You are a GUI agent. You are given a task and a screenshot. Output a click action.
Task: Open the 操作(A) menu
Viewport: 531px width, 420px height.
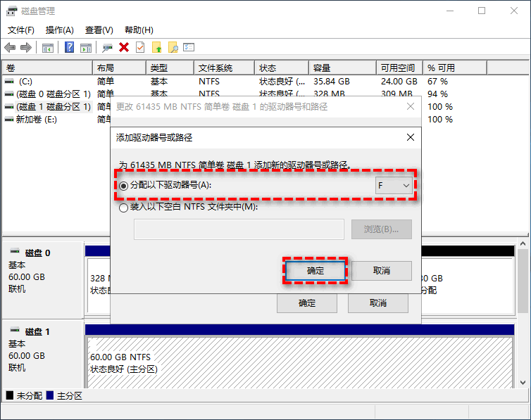(60, 30)
